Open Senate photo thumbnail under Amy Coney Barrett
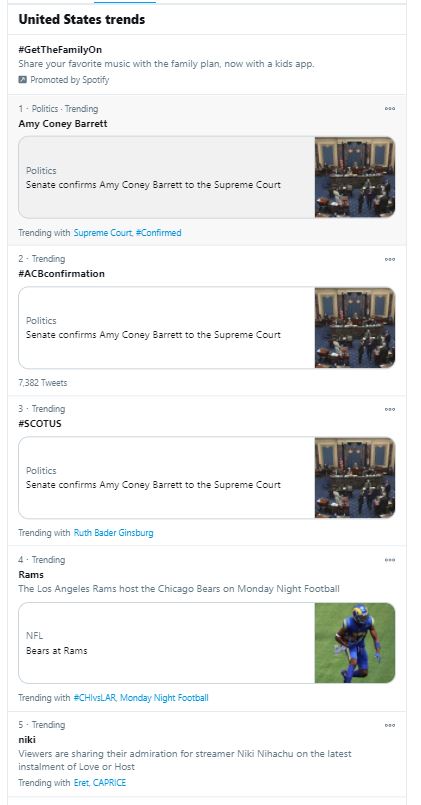Viewport: 421px width, 805px height. [355, 177]
